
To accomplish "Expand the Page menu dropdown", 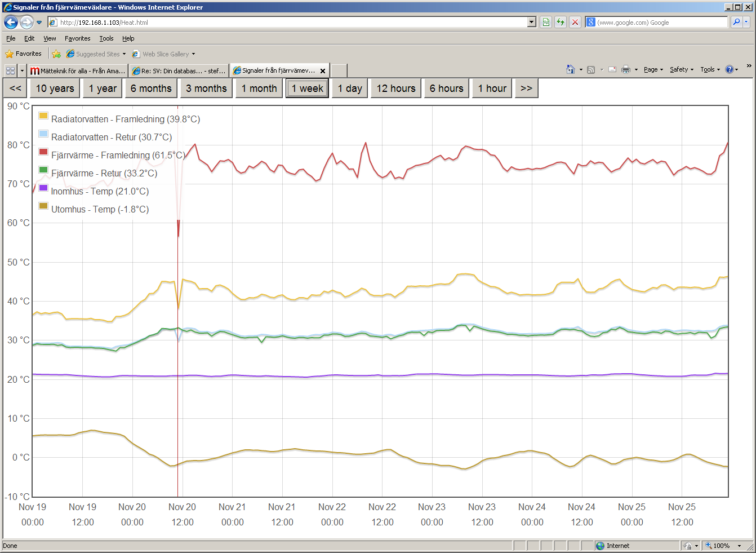I will (653, 69).
